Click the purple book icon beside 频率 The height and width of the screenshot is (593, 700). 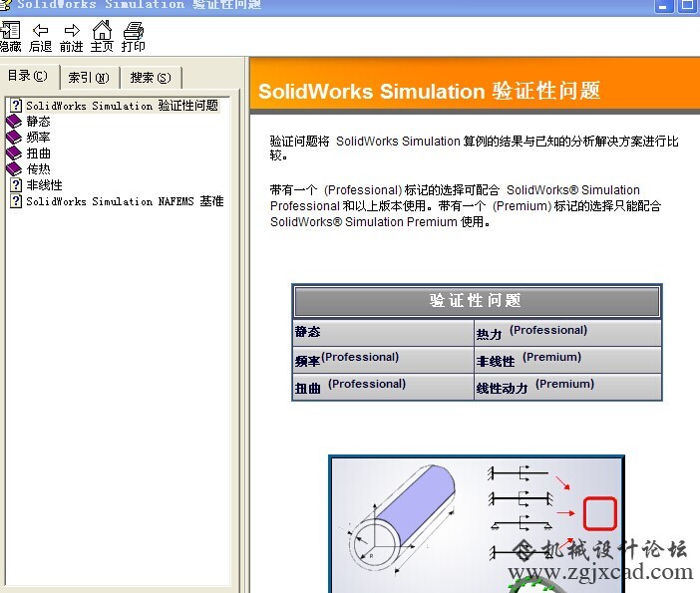[x=14, y=137]
